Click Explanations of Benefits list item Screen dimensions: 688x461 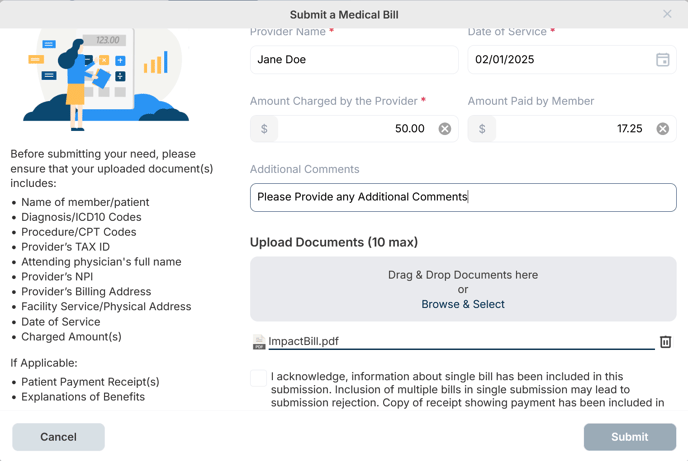click(83, 397)
